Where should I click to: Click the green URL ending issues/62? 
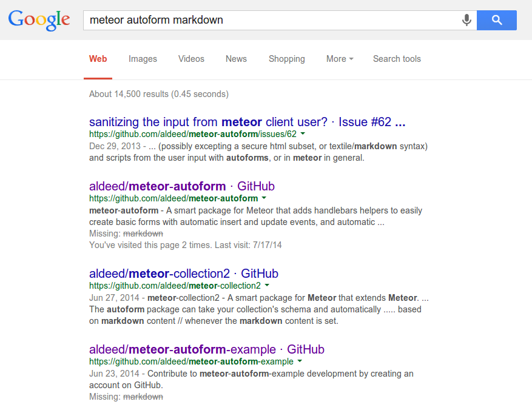coord(193,134)
